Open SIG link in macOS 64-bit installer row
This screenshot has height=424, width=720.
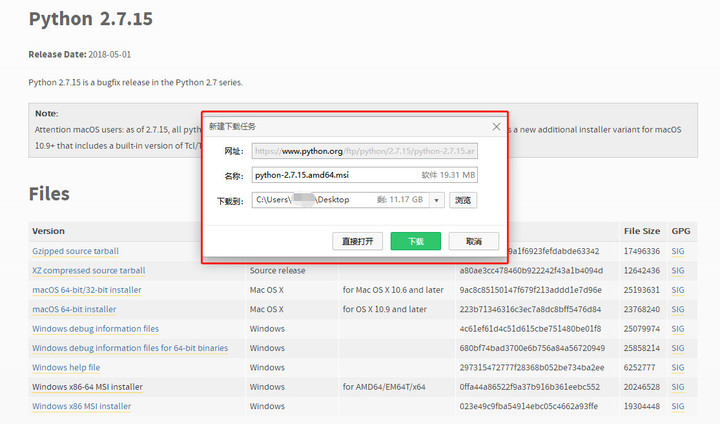tap(678, 309)
